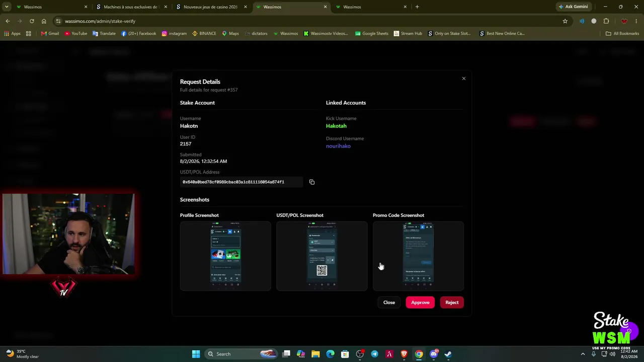This screenshot has height=362, width=644.
Task: Open Task View from the taskbar
Action: click(x=286, y=354)
